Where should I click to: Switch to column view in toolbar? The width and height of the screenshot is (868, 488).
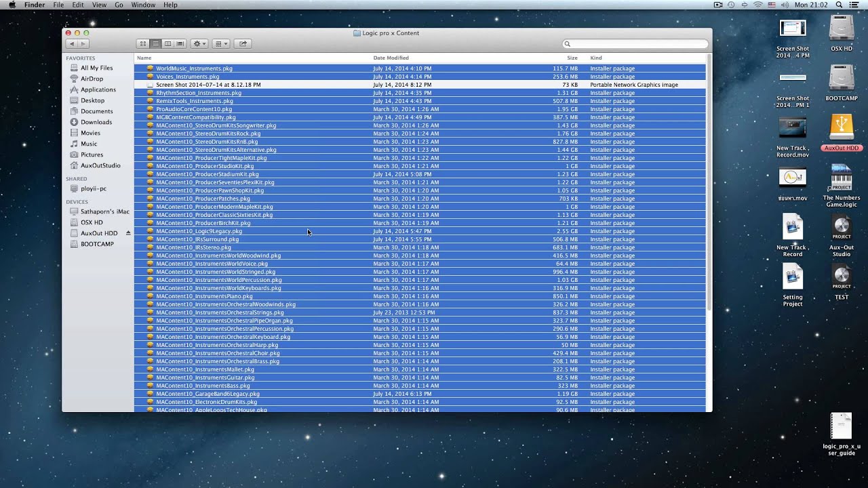(167, 43)
